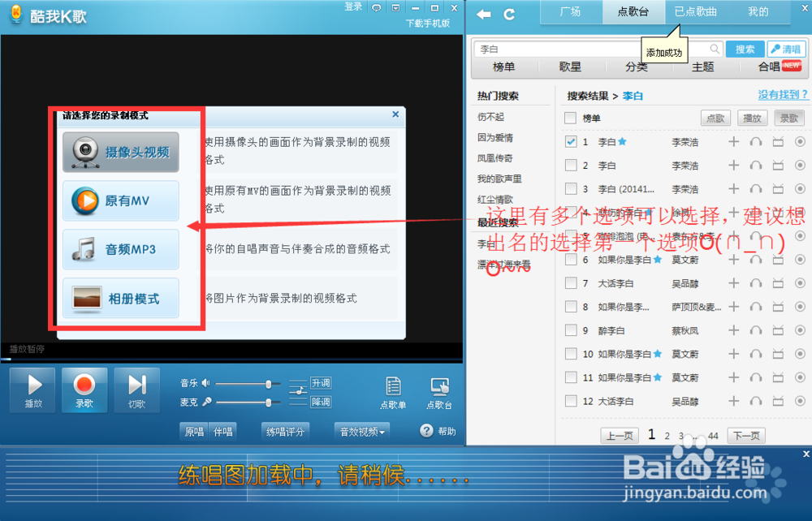Pick the 音频MP3 recording mode
The height and width of the screenshot is (521, 812).
coord(121,249)
